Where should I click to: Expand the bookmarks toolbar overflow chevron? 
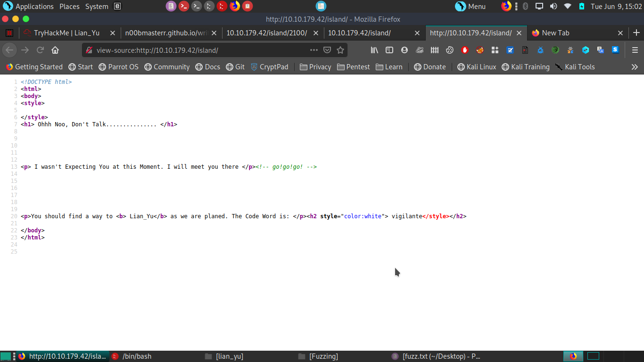(x=635, y=67)
